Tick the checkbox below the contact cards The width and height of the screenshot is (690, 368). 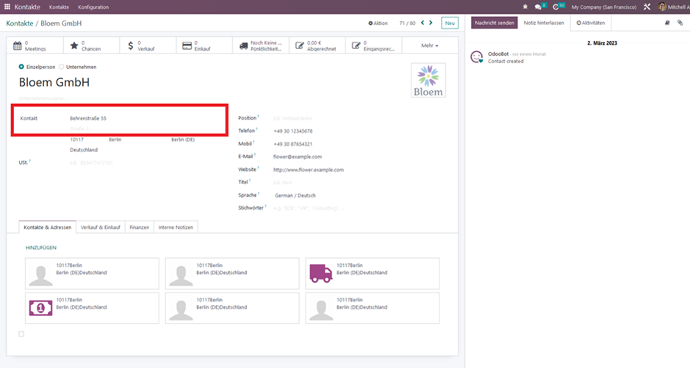pyautogui.click(x=21, y=334)
